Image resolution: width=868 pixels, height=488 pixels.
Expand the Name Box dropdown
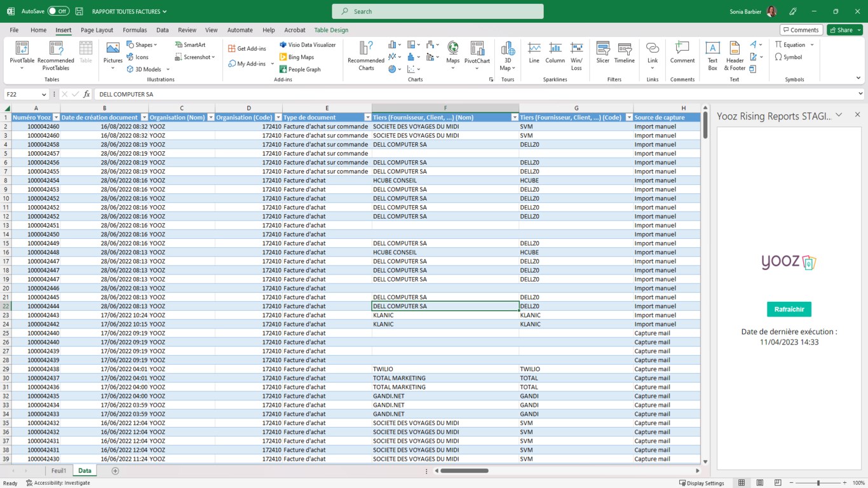[x=44, y=94]
